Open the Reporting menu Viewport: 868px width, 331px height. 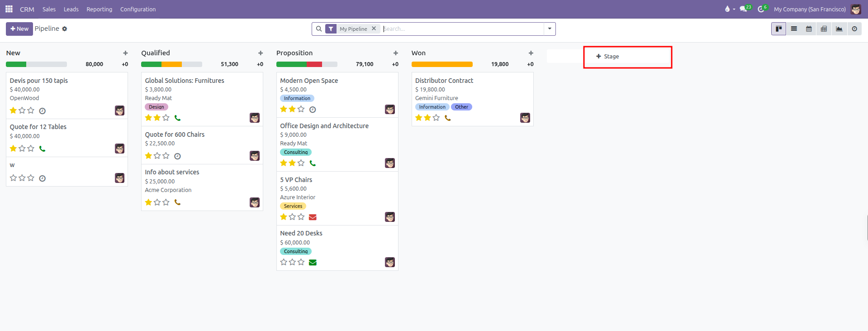[x=100, y=9]
